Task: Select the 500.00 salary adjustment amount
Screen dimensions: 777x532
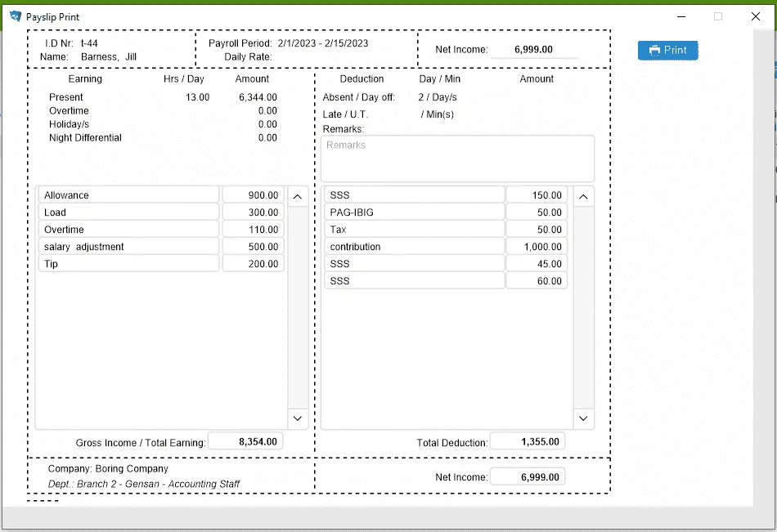Action: pyautogui.click(x=254, y=247)
